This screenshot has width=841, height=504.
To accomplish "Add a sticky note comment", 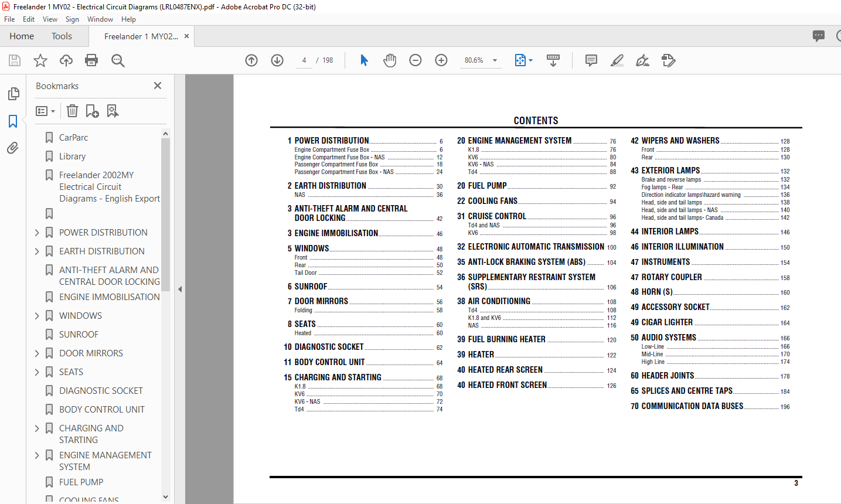I will click(x=591, y=60).
